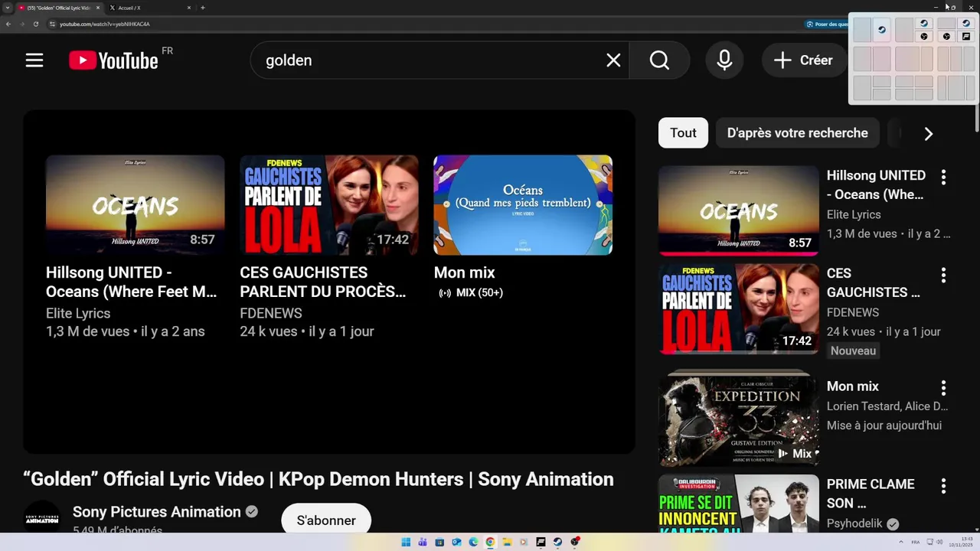Screen dimensions: 980x551
Task: Switch to the Accueil / X browser tab
Action: 149,8
